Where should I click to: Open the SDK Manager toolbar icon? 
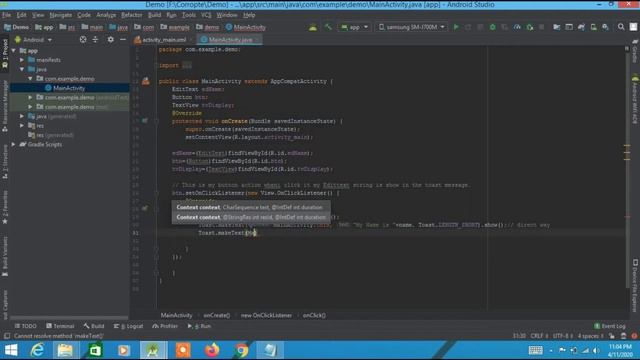[605, 27]
